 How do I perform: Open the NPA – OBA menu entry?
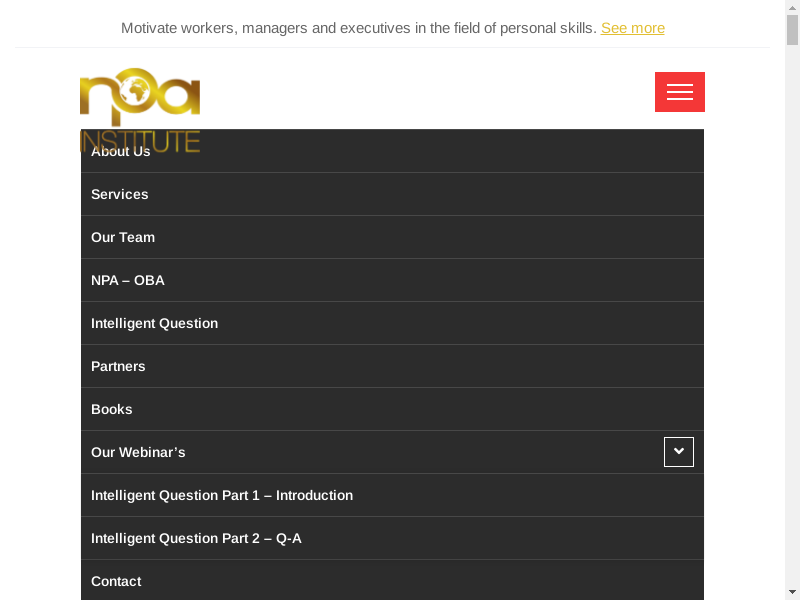[x=128, y=280]
